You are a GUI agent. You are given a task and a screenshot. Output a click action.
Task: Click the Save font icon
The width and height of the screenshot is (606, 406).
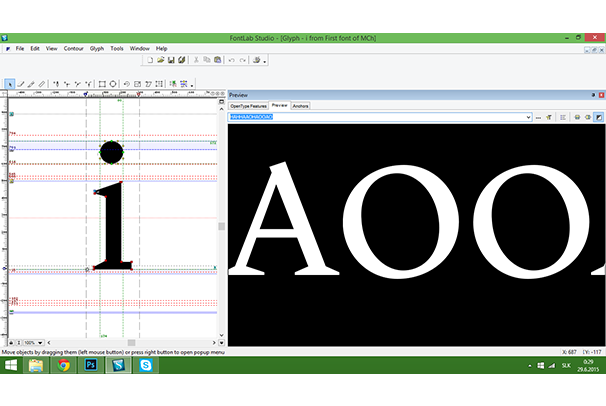tap(171, 60)
